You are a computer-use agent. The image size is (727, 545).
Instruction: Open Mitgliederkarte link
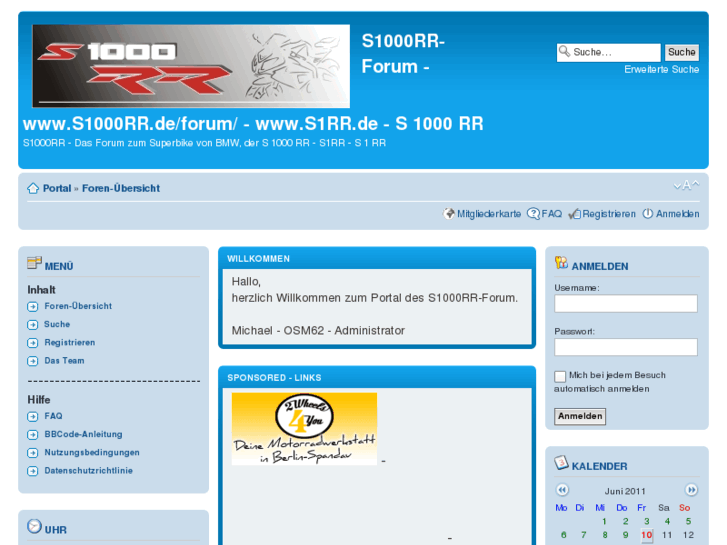click(489, 214)
